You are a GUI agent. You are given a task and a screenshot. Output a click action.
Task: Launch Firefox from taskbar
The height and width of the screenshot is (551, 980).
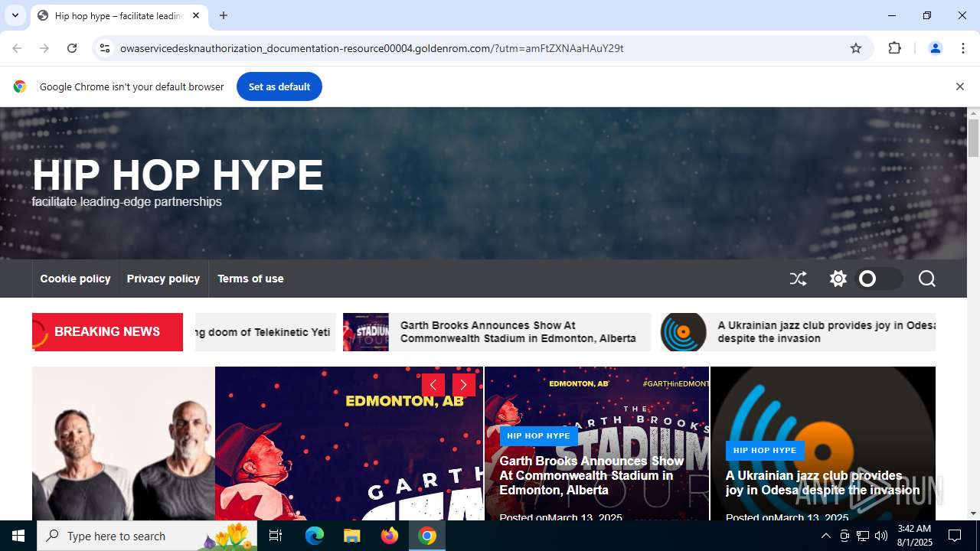[390, 536]
